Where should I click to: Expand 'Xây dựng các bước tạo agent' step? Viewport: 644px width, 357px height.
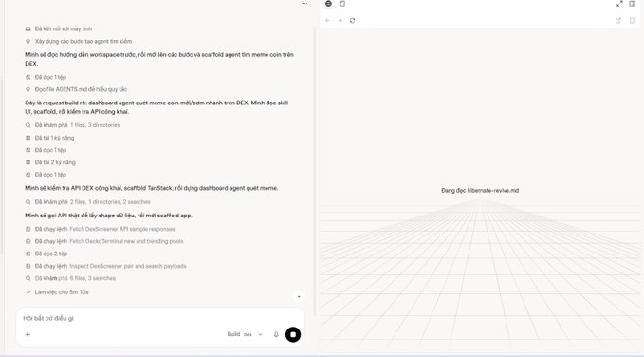tap(79, 41)
